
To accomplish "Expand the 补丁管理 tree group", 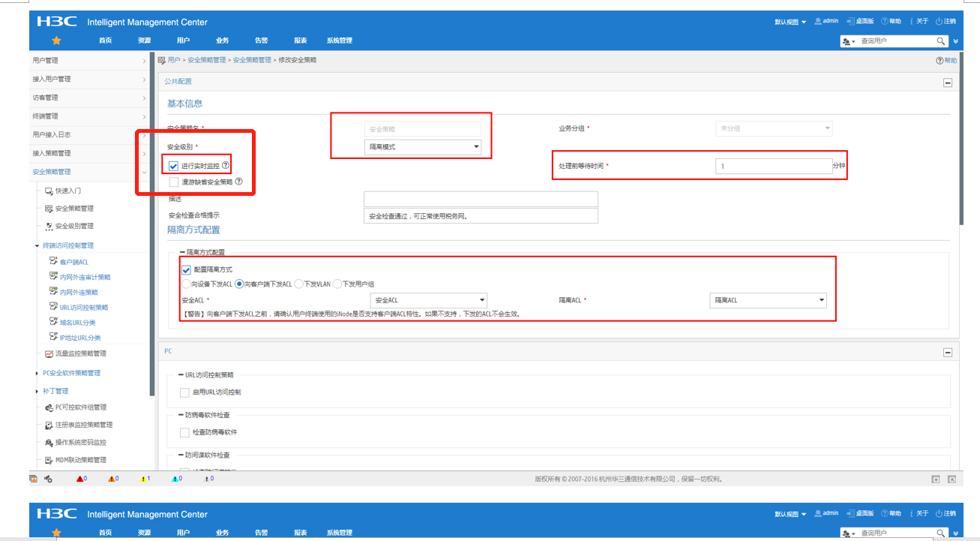I will point(37,391).
